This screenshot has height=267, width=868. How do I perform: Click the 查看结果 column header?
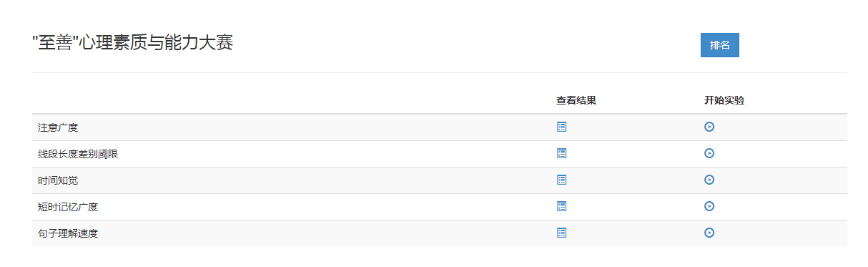click(576, 101)
